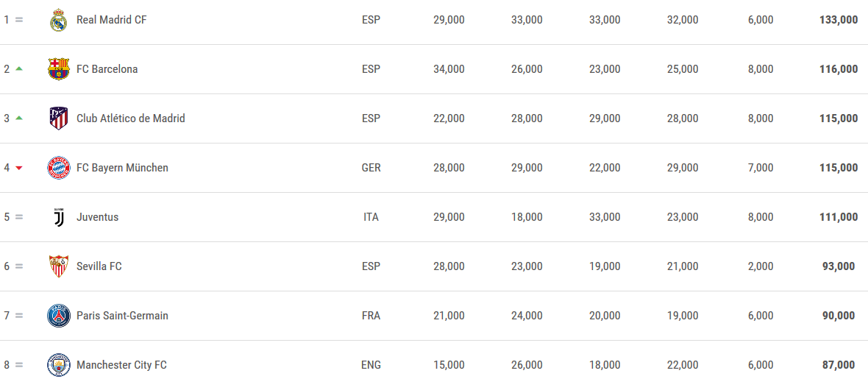This screenshot has width=868, height=379.
Task: Click red down arrow beside rank 4
Action: pyautogui.click(x=19, y=168)
